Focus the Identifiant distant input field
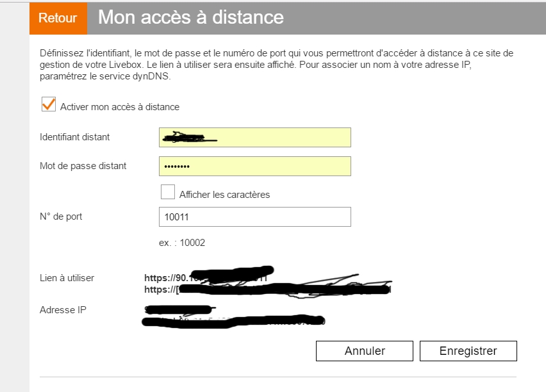The height and width of the screenshot is (392, 546). [254, 138]
